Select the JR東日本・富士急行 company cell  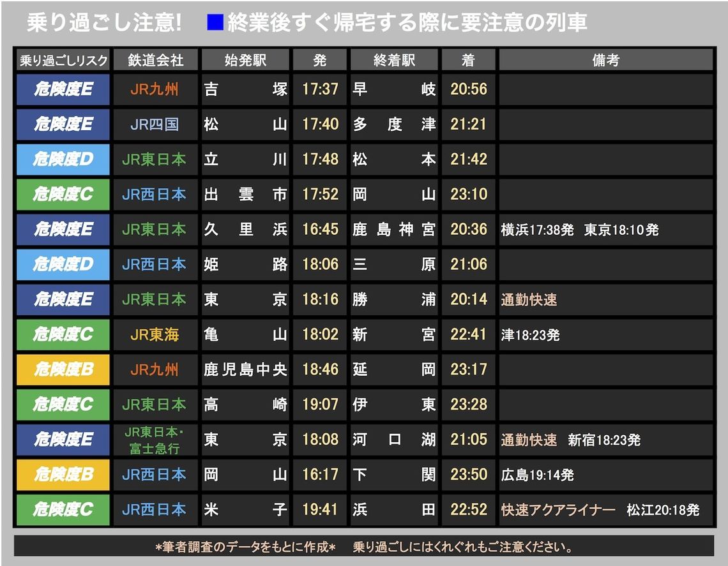155,440
